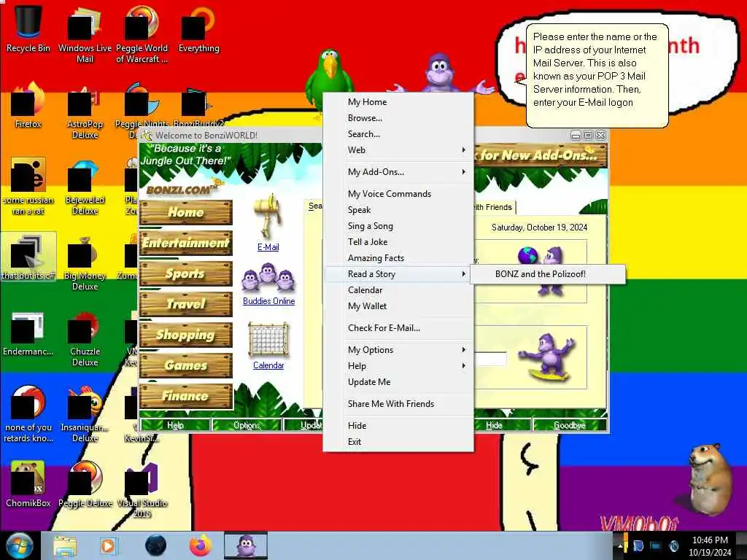Choose Browse... from the context menu
The image size is (747, 560).
(399, 118)
